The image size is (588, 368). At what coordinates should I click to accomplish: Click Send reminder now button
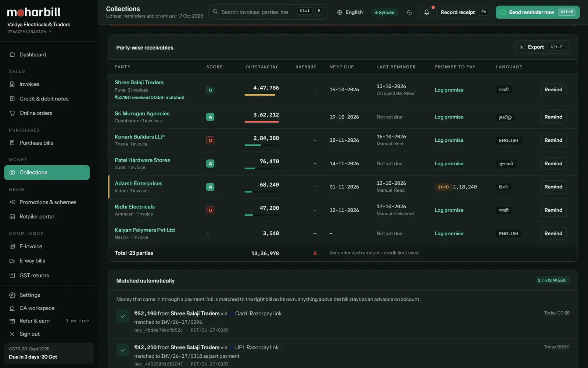click(x=537, y=12)
